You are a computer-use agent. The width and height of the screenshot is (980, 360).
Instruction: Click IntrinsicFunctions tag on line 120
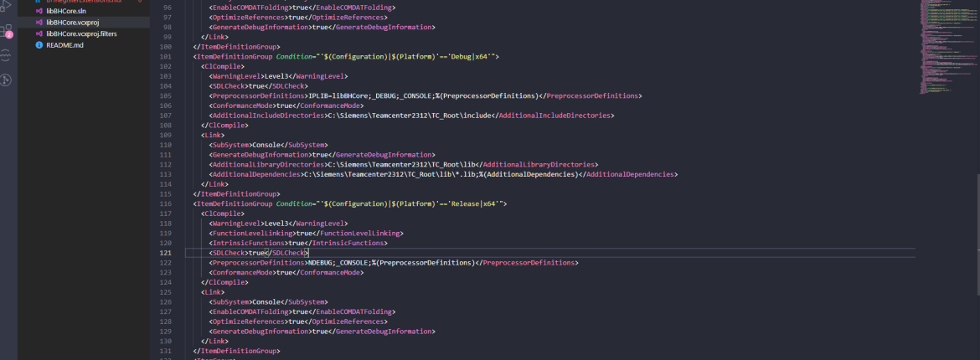[x=248, y=243]
